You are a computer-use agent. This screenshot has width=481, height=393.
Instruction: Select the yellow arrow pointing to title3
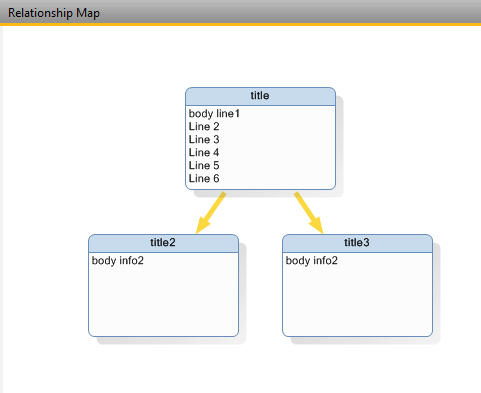point(309,213)
